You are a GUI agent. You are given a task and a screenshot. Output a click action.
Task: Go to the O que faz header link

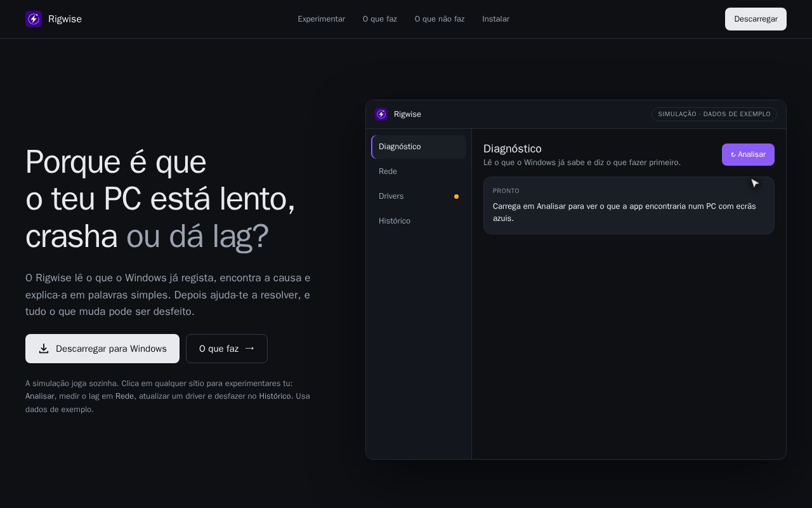380,19
